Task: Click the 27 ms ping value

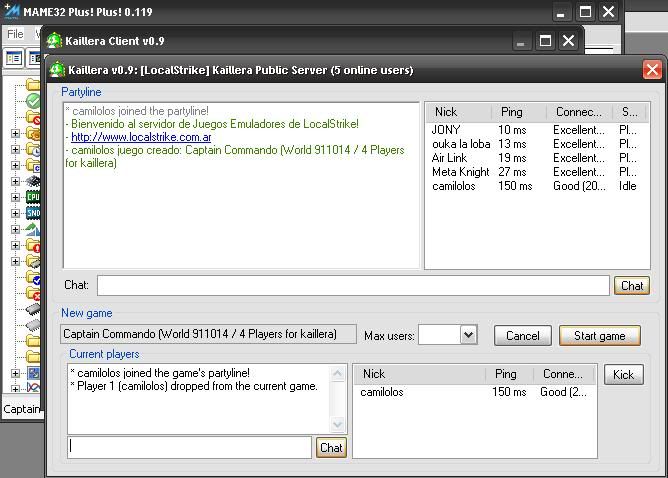Action: (x=512, y=172)
